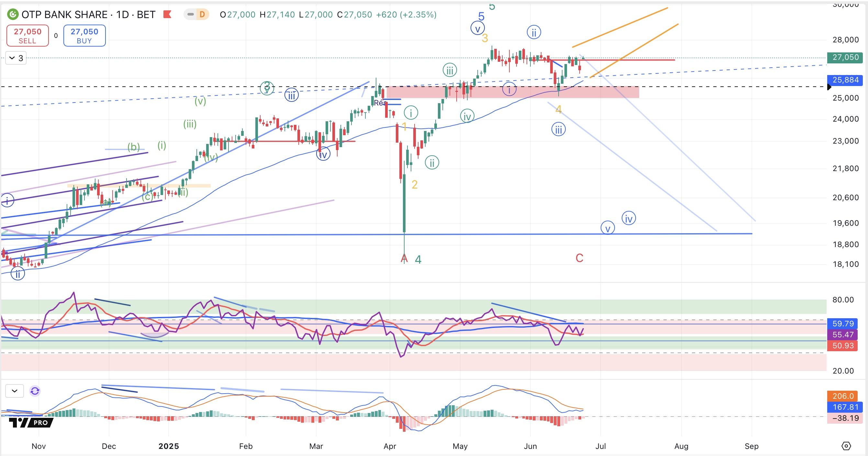
Task: Click the yellow 4 wave label
Action: point(558,109)
